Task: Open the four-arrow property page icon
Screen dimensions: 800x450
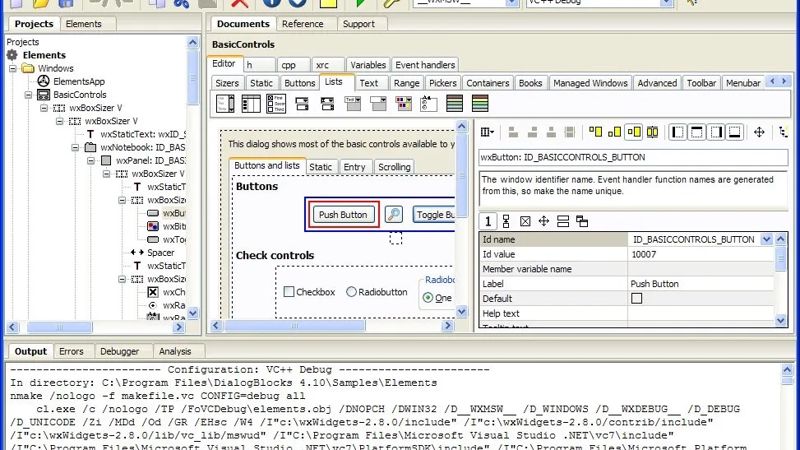Action: (x=544, y=221)
